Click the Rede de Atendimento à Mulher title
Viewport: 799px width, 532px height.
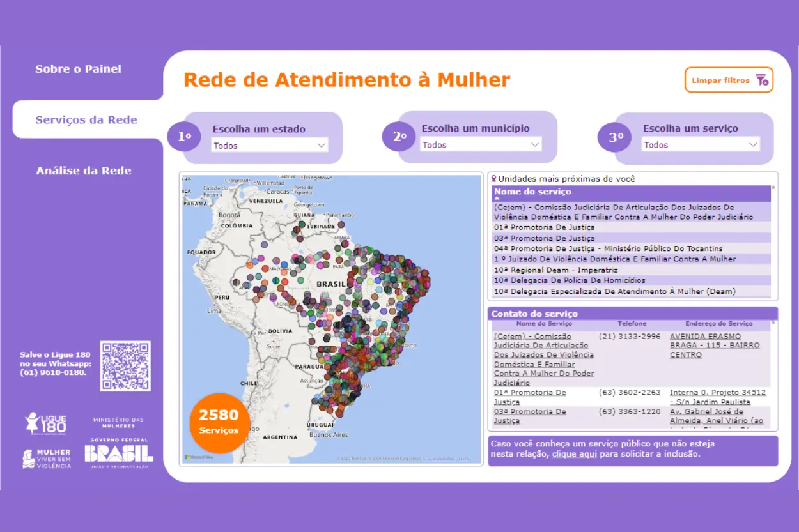pos(347,80)
